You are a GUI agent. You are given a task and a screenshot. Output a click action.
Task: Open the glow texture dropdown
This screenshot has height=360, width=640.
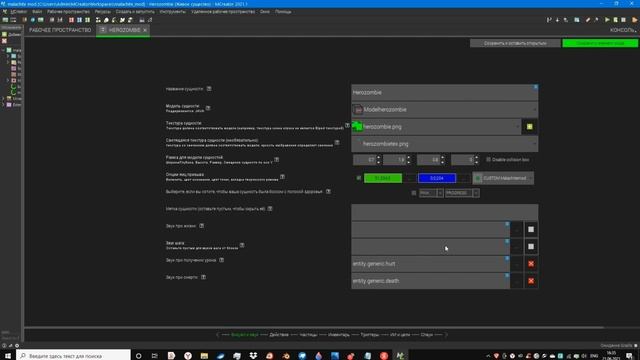pos(444,144)
